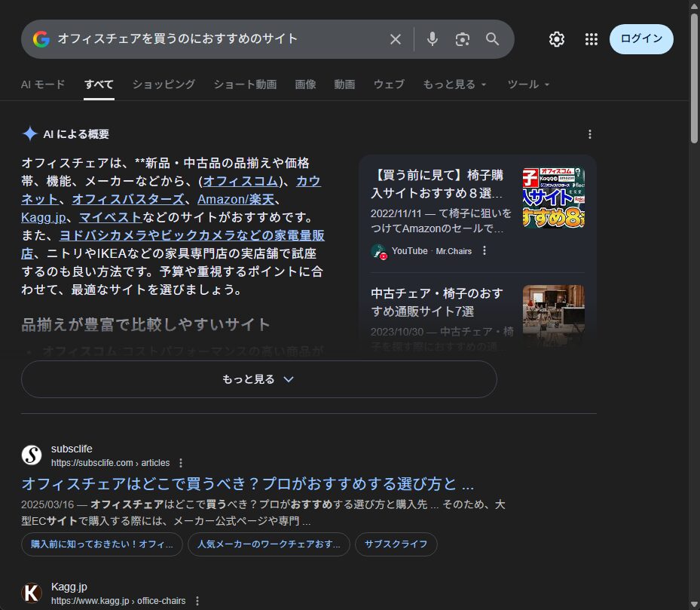Image resolution: width=700 pixels, height=610 pixels.
Task: Click the サブスクライフ sitelink chip
Action: [396, 544]
